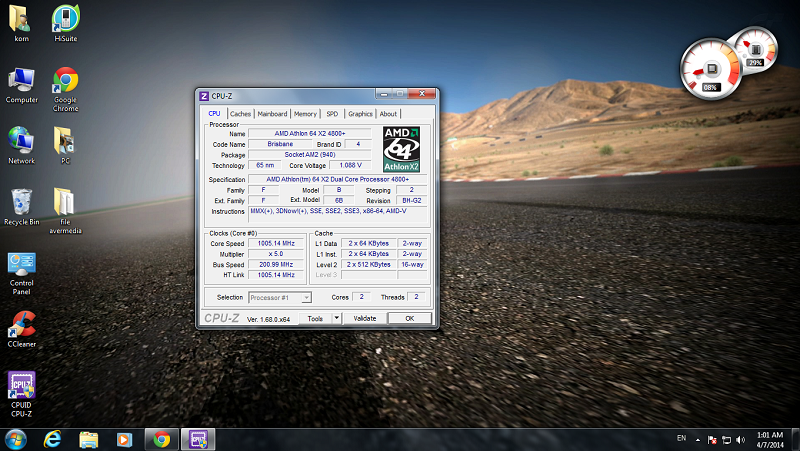Click the Bus Speed 200.99 MHz value
This screenshot has height=451, width=800.
276,265
